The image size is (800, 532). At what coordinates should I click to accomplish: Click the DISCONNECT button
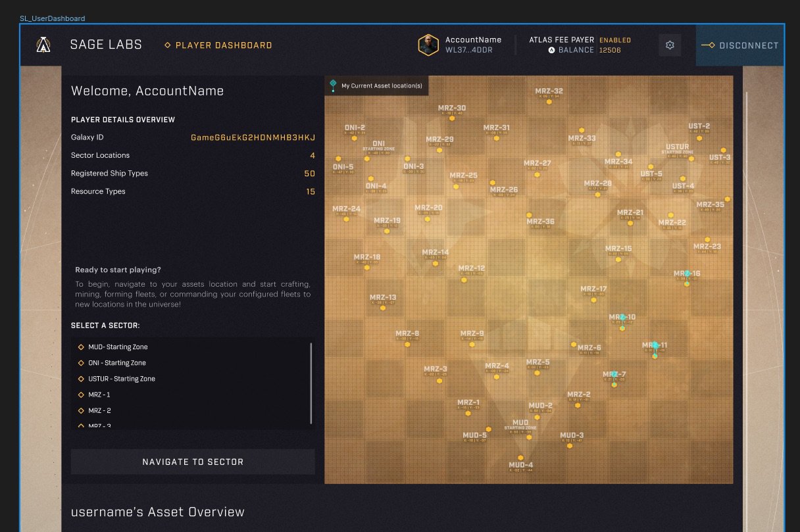coord(741,45)
